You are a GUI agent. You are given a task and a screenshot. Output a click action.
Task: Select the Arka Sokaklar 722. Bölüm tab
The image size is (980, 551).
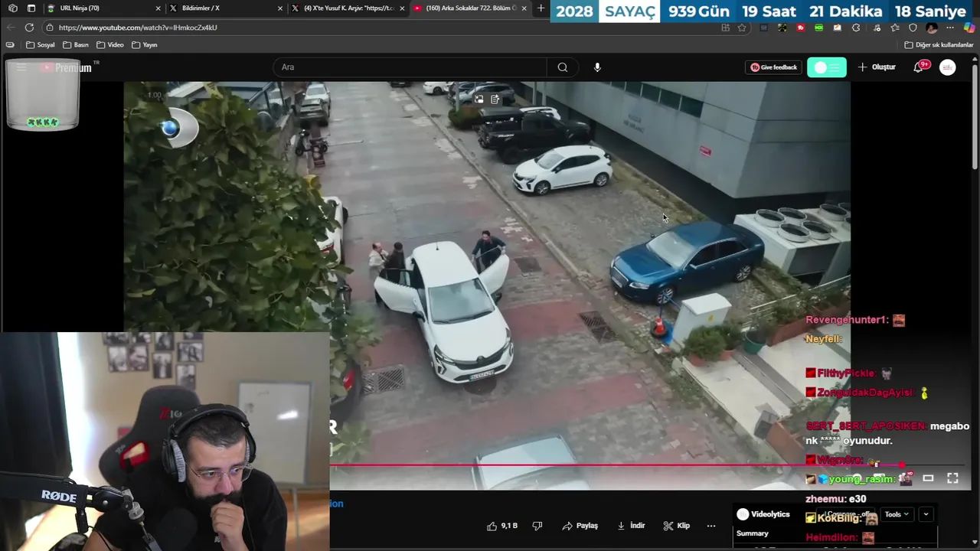point(471,8)
